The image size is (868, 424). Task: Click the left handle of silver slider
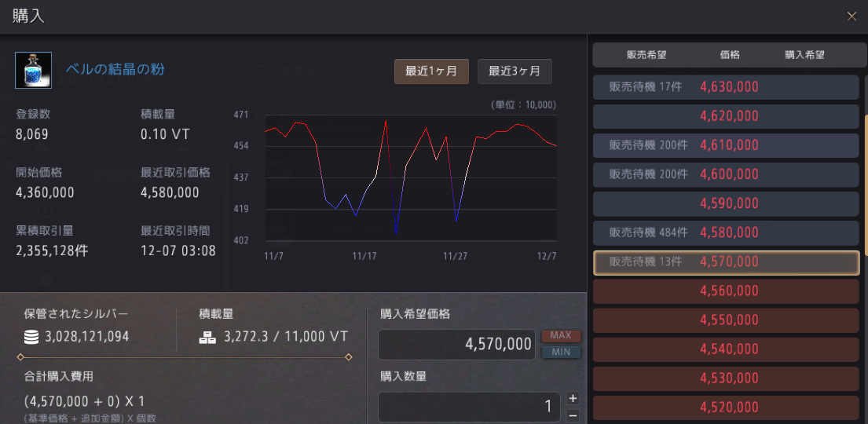[20, 357]
